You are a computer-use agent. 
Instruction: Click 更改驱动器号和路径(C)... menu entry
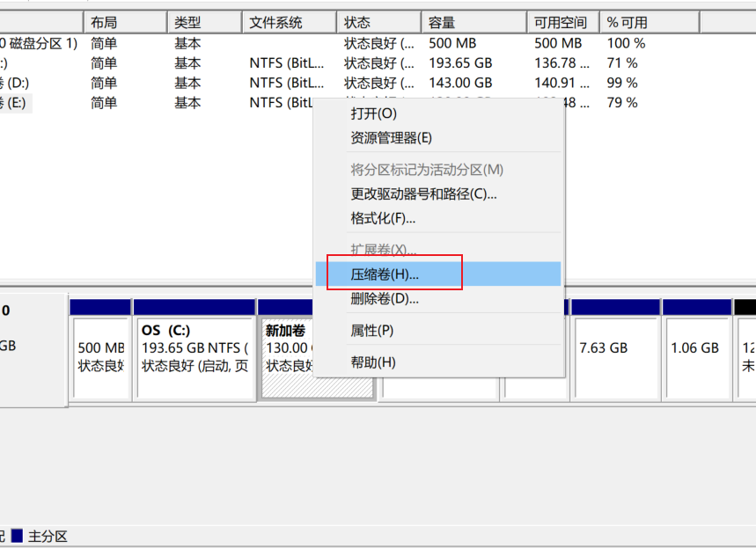[437, 194]
